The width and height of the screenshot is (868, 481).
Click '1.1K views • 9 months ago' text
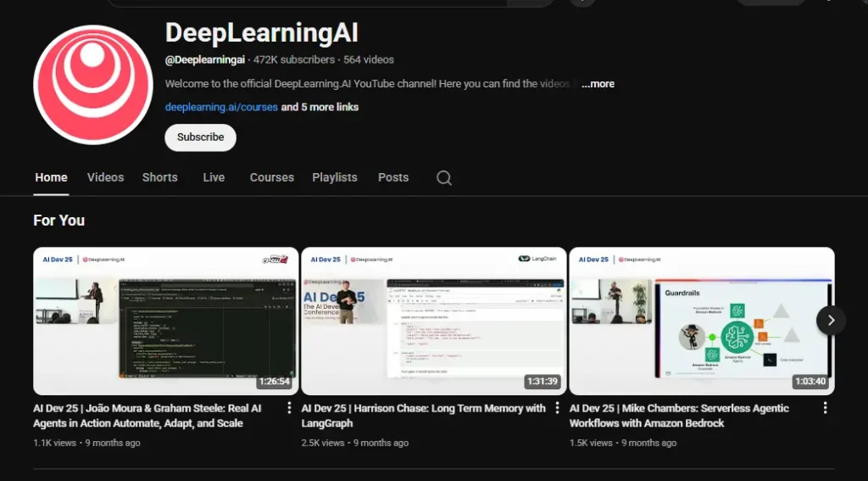pyautogui.click(x=87, y=443)
